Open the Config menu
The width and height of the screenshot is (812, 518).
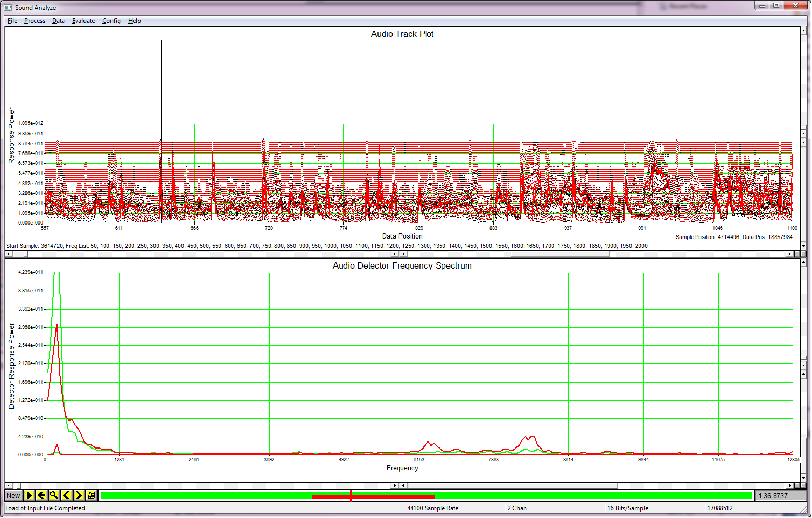coord(111,21)
